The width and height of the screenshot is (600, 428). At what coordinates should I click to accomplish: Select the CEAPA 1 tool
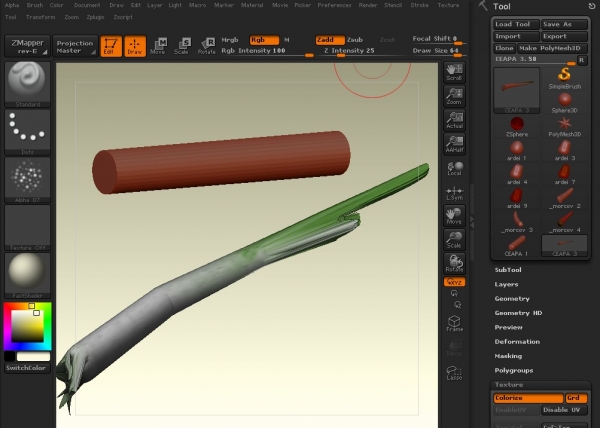click(517, 246)
